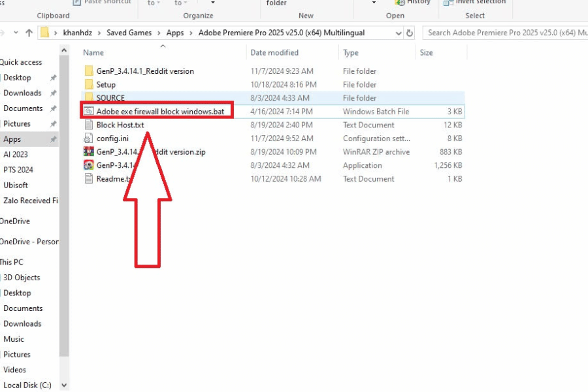Click the pin icon next to Downloads
Image resolution: width=588 pixels, height=392 pixels.
pos(53,93)
